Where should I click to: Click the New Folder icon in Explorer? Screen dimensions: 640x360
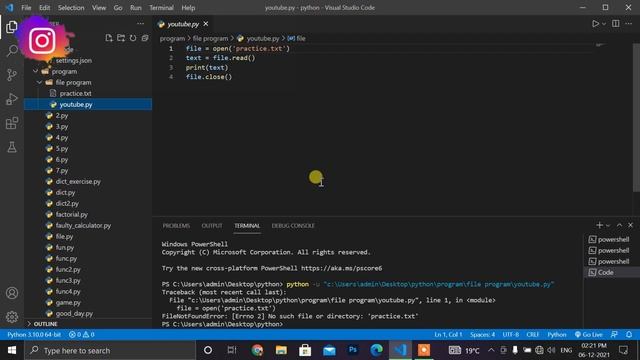121,38
